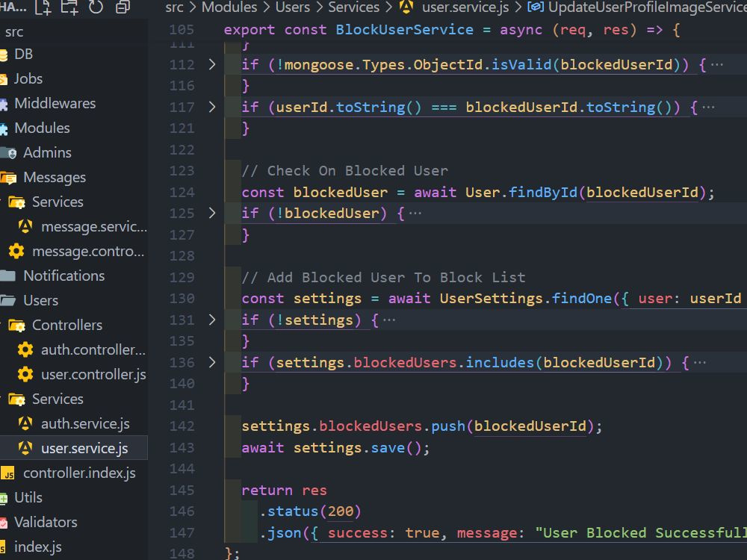
Task: Expand the Middlewares folder
Action: (55, 103)
